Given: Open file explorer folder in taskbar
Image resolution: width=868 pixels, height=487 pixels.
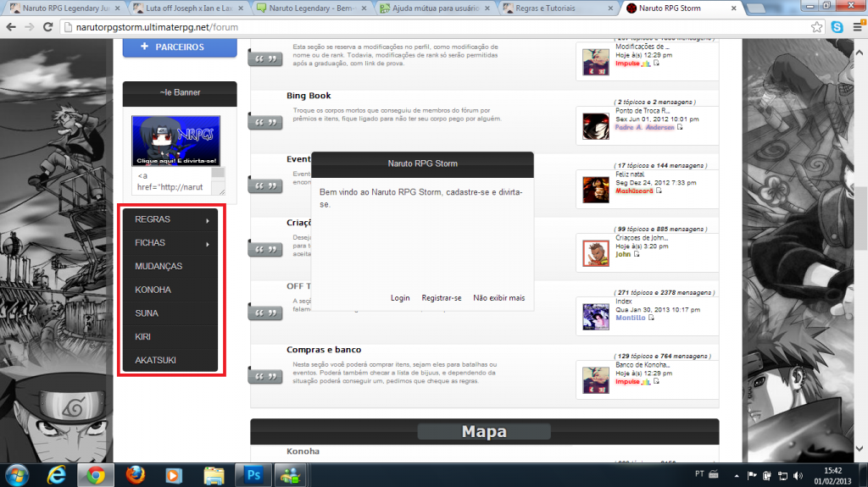Looking at the screenshot, I should pyautogui.click(x=214, y=475).
